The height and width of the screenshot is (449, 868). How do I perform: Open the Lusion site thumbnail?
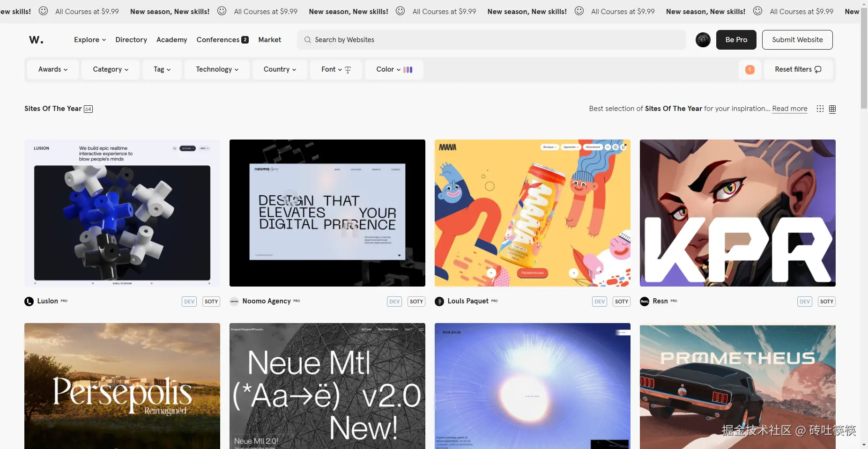[122, 213]
